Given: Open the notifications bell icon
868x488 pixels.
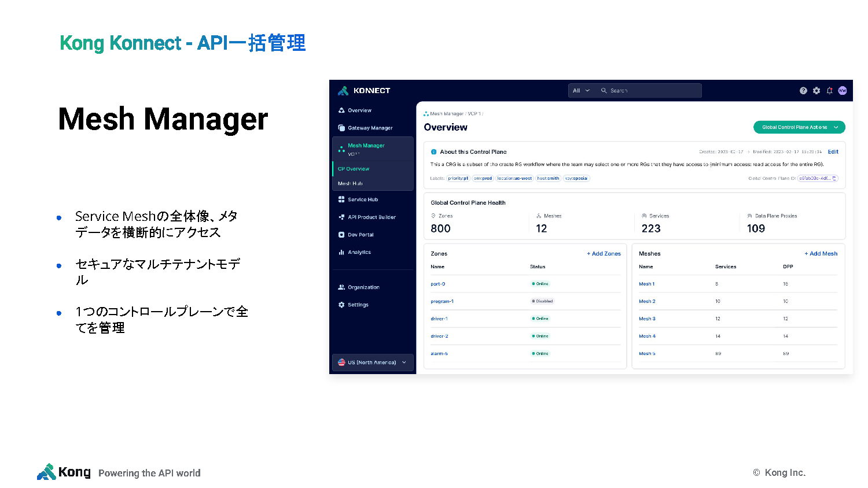Looking at the screenshot, I should (x=829, y=91).
